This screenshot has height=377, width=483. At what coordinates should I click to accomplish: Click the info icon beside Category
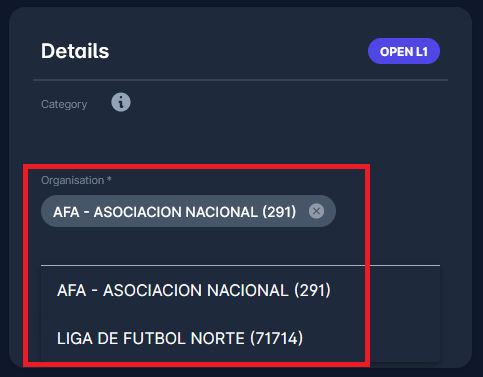[x=121, y=102]
